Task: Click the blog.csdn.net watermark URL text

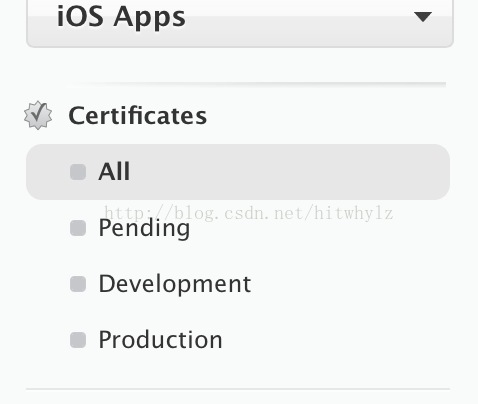Action: (249, 213)
